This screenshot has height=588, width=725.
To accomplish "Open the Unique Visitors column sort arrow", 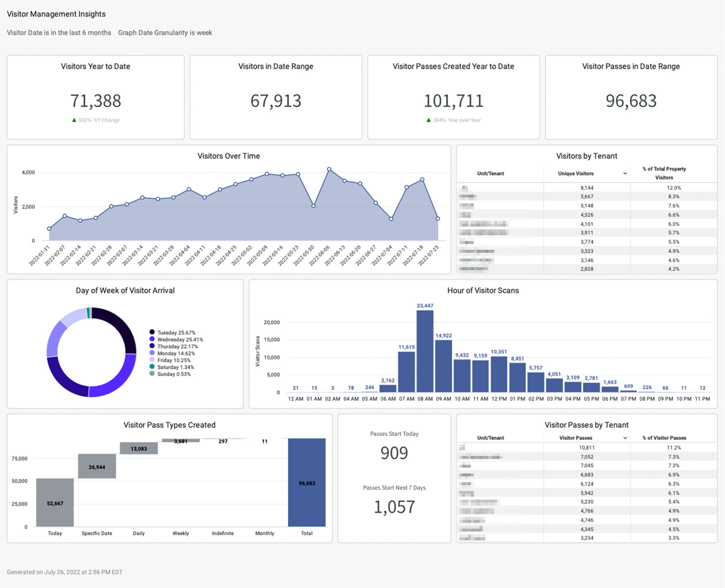I will pyautogui.click(x=625, y=173).
